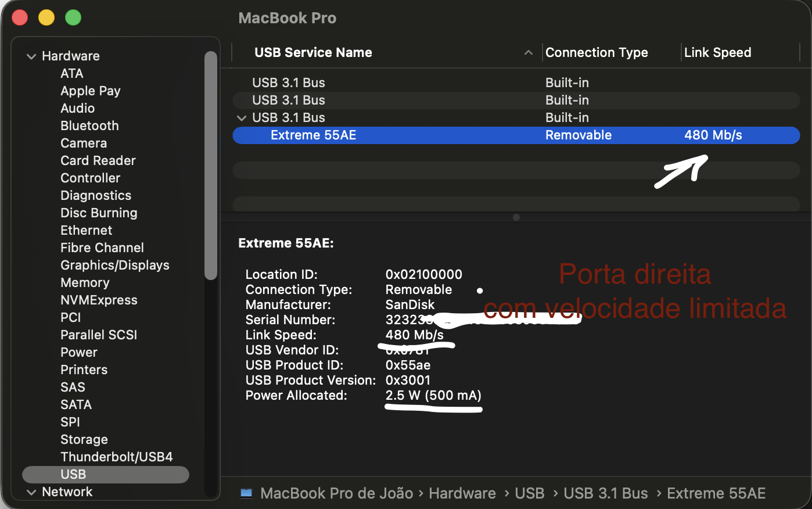
Task: Select Camera in the sidebar
Action: (x=84, y=144)
